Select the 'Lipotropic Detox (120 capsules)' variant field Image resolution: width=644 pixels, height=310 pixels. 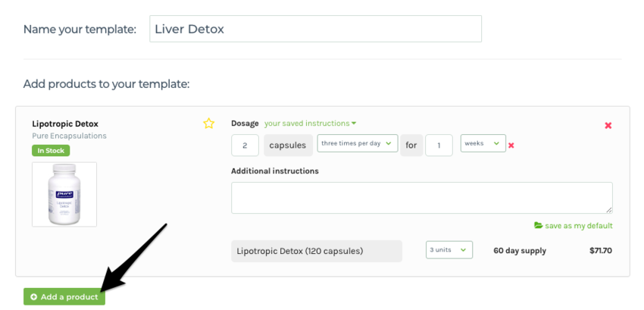(x=316, y=251)
